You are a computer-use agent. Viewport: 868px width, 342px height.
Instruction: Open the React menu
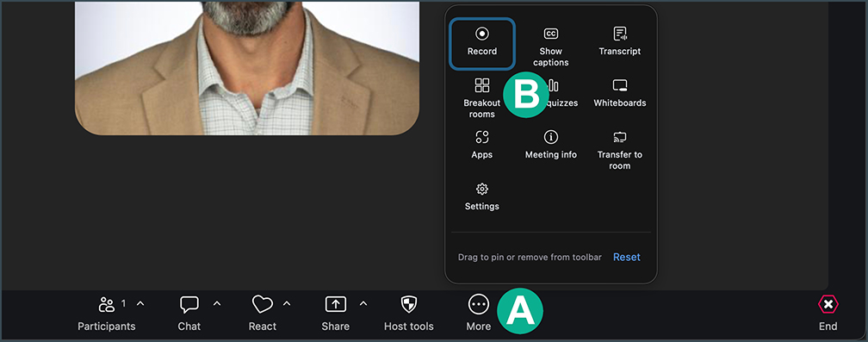(x=263, y=314)
